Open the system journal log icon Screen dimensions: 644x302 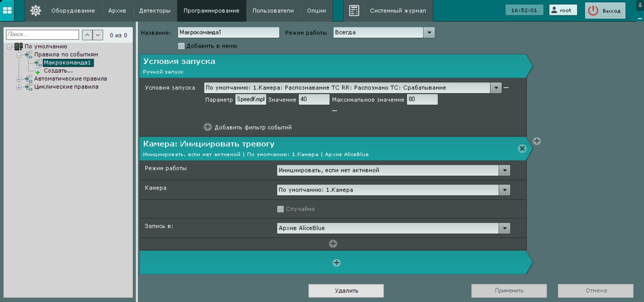point(354,10)
